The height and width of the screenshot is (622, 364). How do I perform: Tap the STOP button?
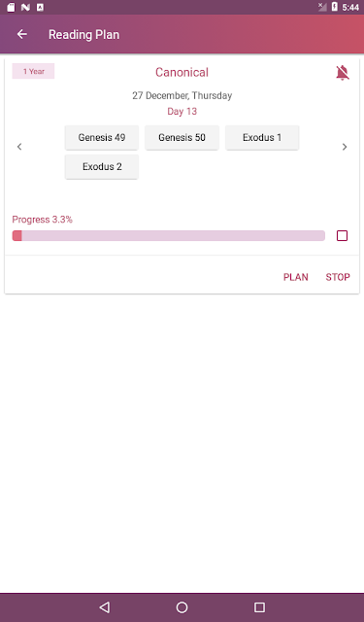[338, 277]
